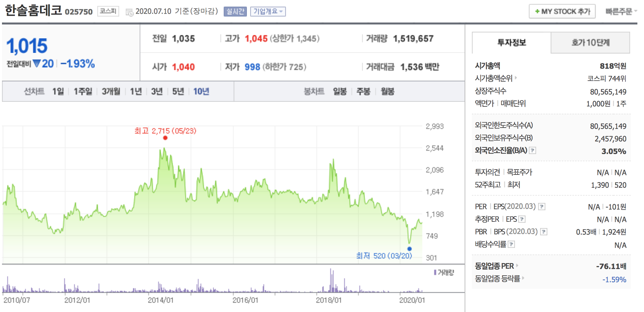
Task: Select the 10년 line chart period
Action: [x=201, y=91]
